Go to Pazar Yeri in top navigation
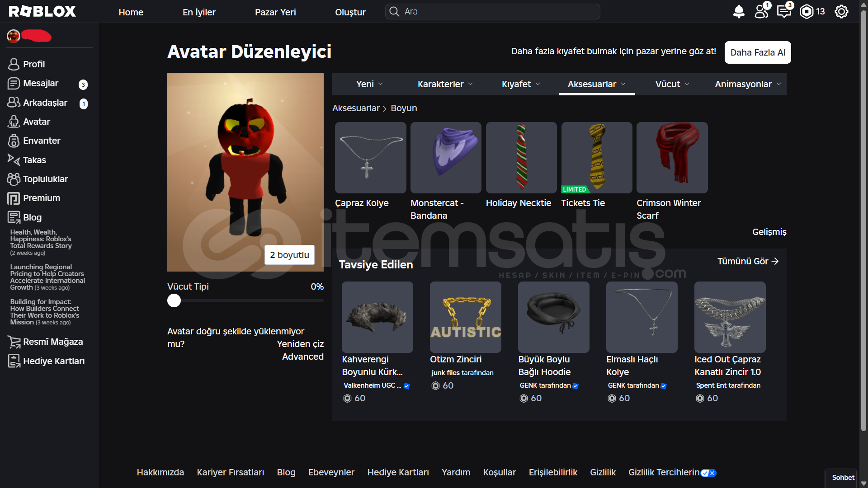The image size is (868, 488). pyautogui.click(x=275, y=12)
